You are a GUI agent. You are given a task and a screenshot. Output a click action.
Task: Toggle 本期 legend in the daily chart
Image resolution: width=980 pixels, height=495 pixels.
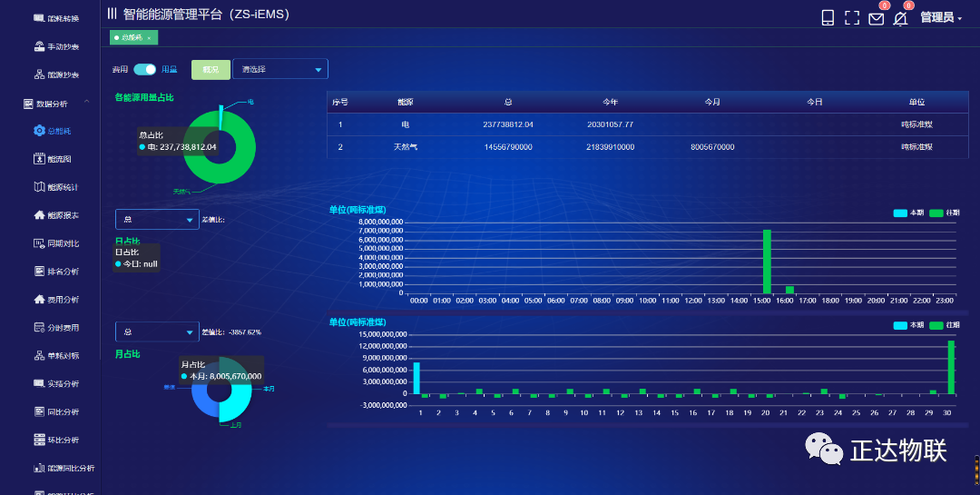pos(908,325)
